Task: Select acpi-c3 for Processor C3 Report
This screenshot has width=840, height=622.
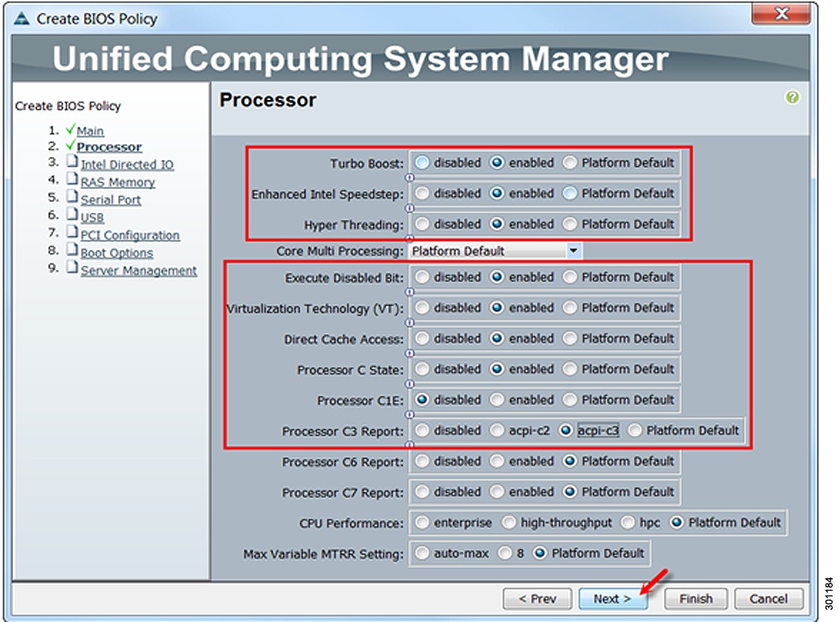Action: point(566,430)
